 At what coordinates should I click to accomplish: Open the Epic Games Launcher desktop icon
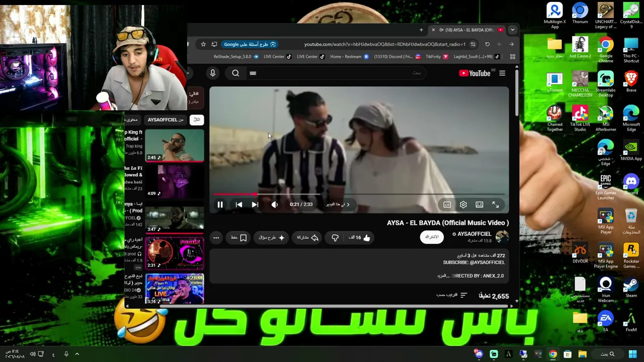(x=605, y=187)
